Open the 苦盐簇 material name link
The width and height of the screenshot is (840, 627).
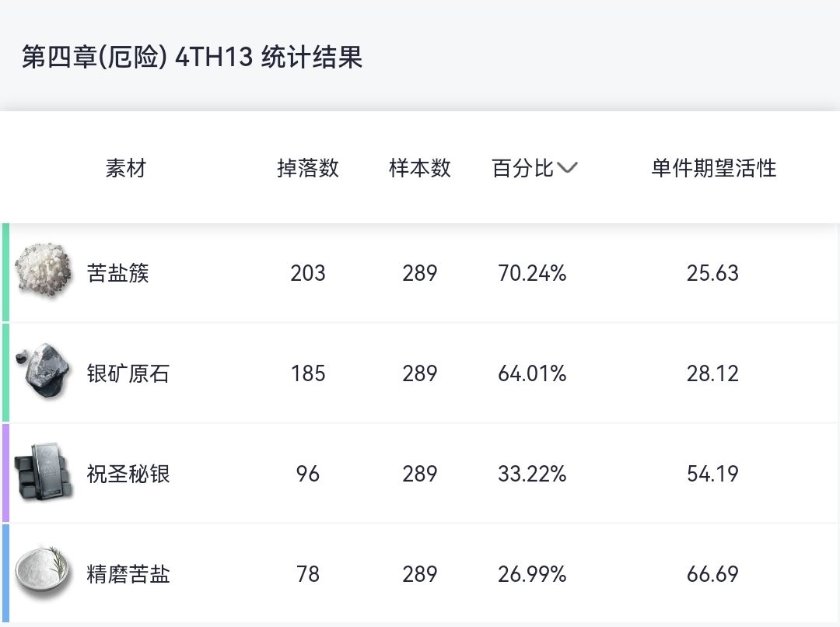point(118,273)
